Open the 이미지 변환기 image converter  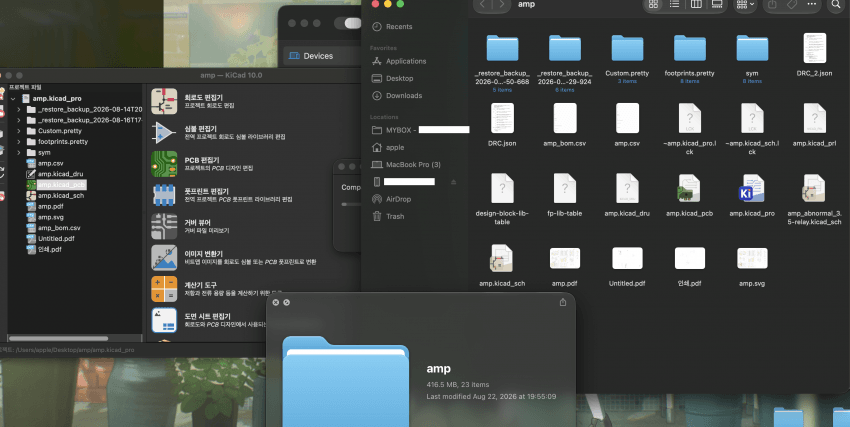click(x=164, y=258)
